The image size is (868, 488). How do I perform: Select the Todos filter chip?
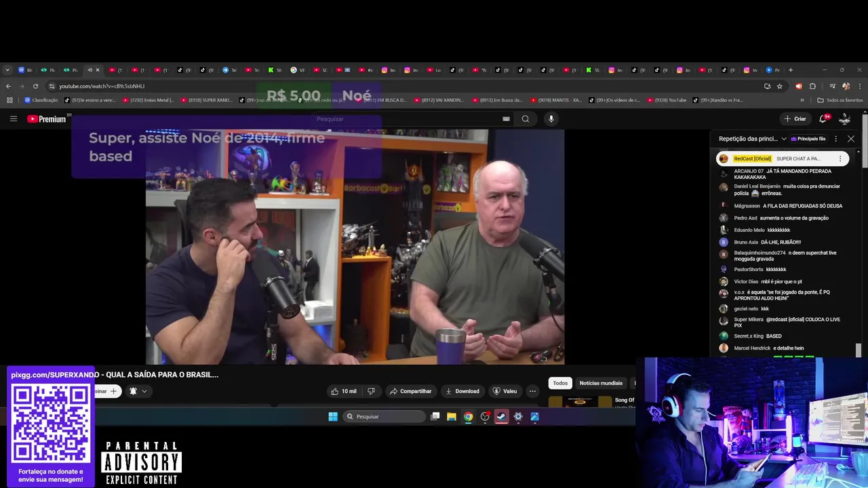(x=560, y=383)
